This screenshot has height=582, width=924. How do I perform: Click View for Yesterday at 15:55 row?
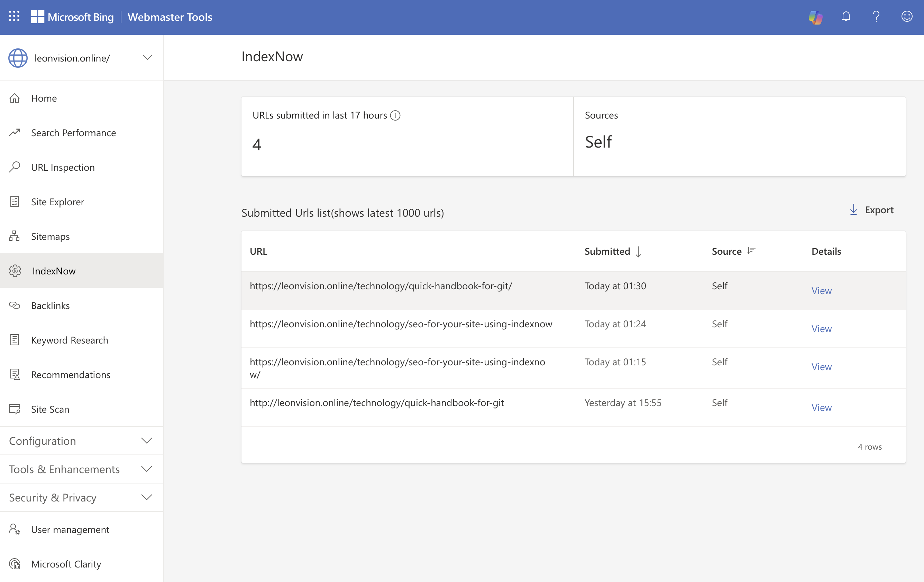click(x=821, y=407)
